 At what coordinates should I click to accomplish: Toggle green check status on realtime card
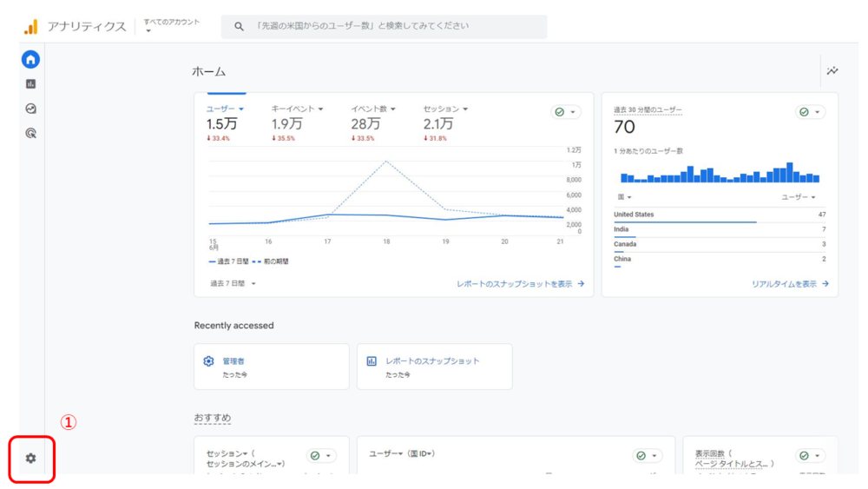click(810, 112)
